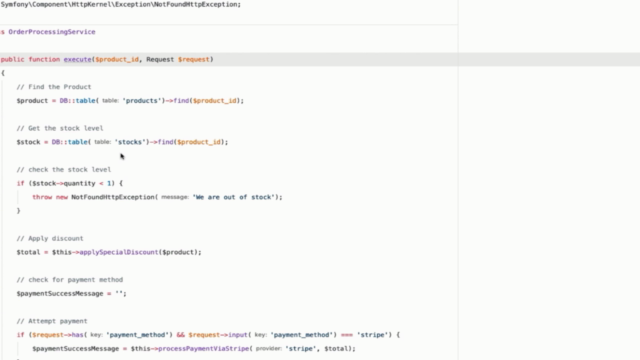Click the $product_id parameter in the function signature
640x360 pixels.
click(x=117, y=60)
